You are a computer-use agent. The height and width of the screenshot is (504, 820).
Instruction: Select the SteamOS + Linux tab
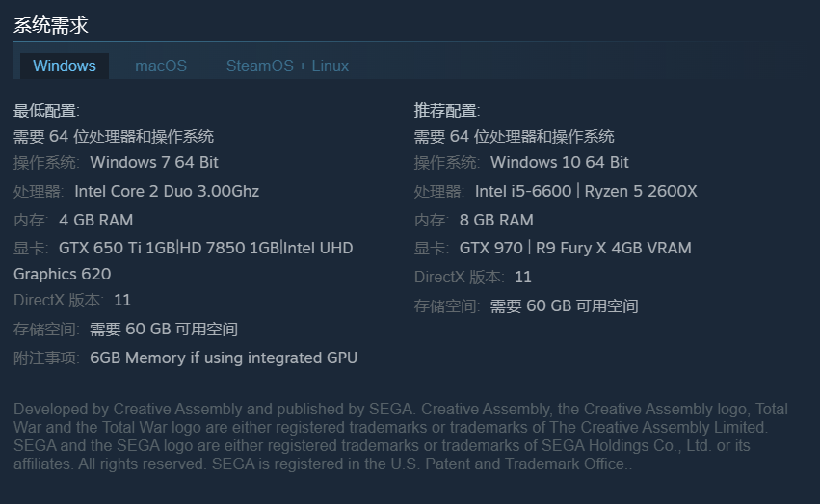click(287, 66)
